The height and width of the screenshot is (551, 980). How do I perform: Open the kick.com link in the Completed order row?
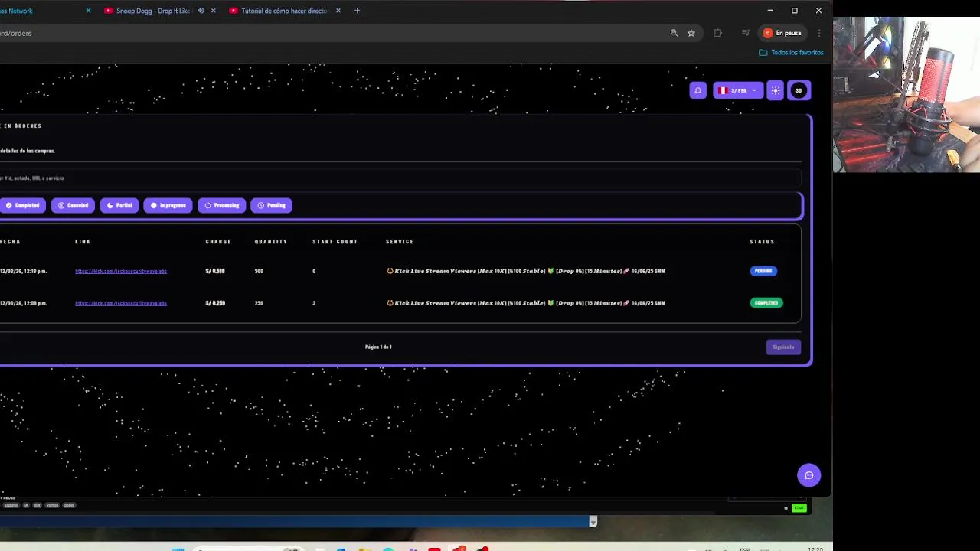pyautogui.click(x=121, y=303)
